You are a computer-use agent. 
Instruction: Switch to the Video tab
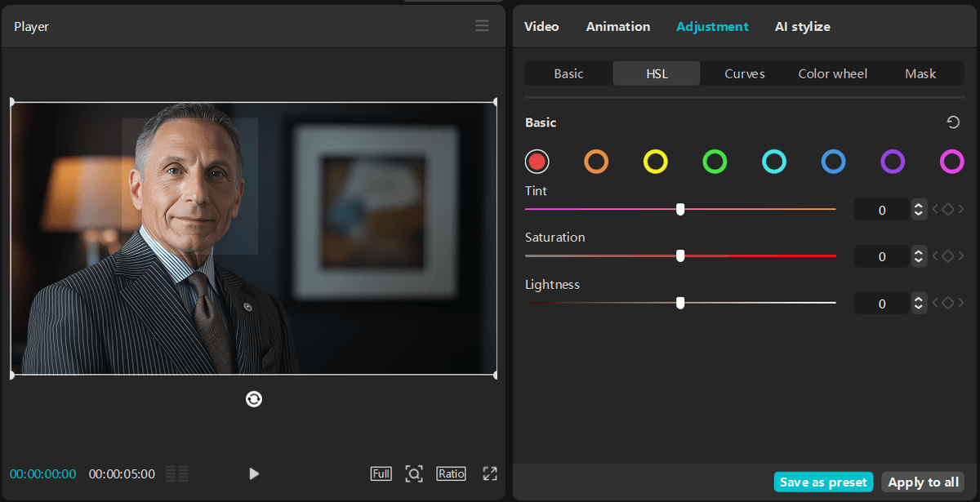[541, 26]
